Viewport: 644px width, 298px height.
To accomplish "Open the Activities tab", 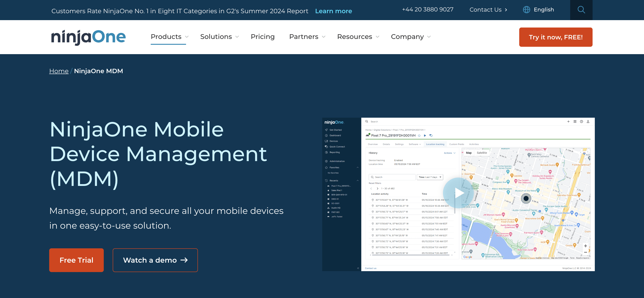I will tap(474, 144).
